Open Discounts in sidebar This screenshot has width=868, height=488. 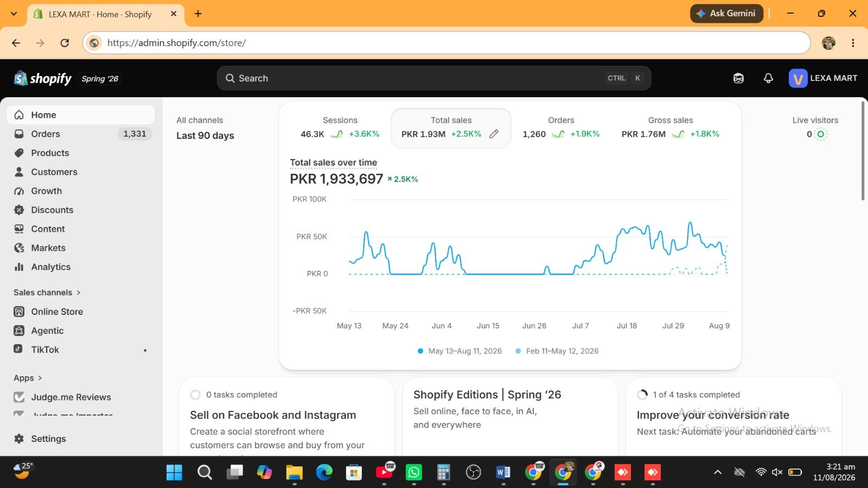pyautogui.click(x=81, y=210)
